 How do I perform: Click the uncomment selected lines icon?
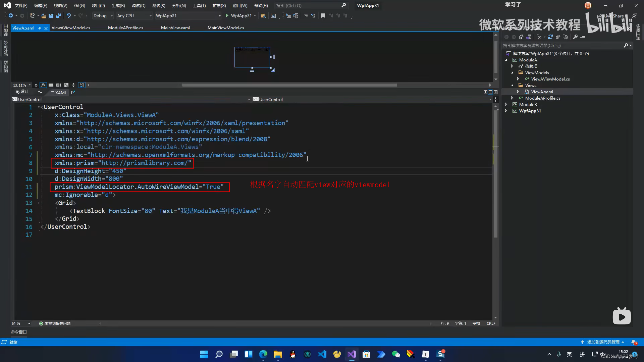click(313, 16)
